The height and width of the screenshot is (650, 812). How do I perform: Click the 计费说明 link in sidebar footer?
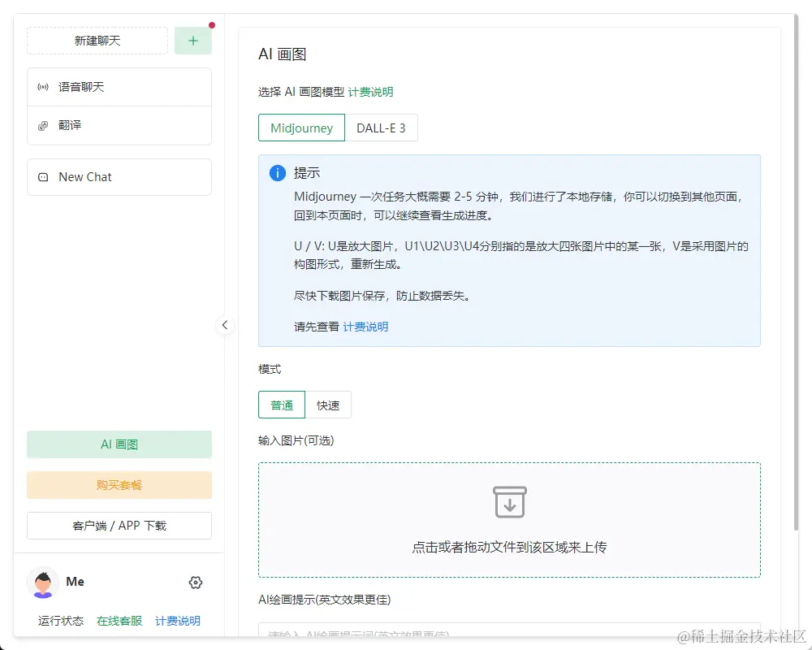[x=178, y=621]
